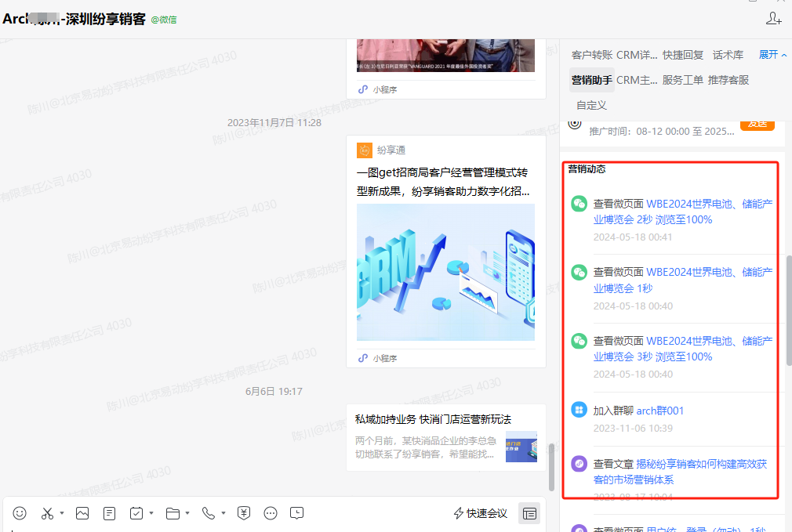Screen dimensions: 792x532
Task: Select the 自定义 tab
Action: click(x=591, y=105)
